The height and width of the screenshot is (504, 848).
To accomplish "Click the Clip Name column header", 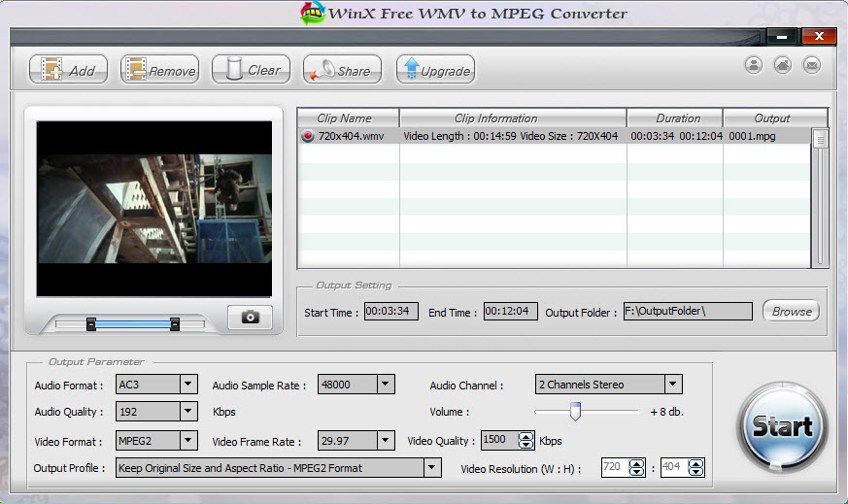I will 349,118.
